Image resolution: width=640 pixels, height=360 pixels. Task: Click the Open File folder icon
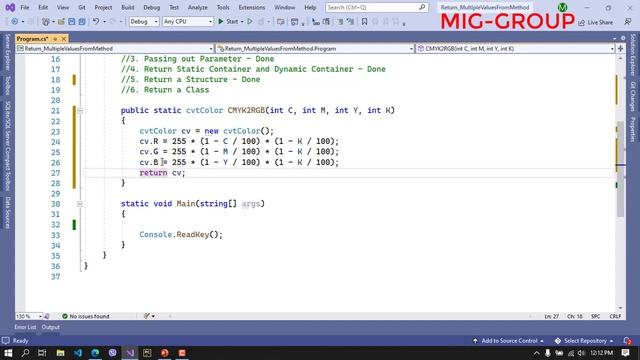(61, 22)
